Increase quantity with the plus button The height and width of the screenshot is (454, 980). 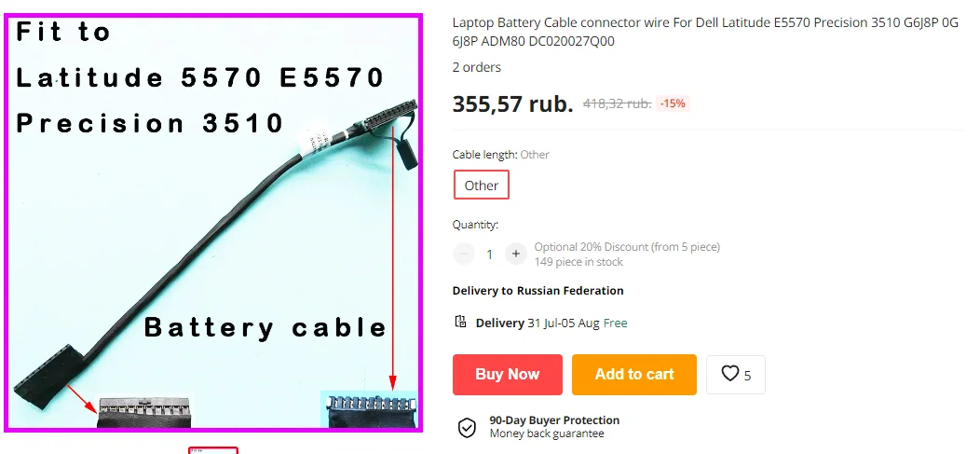tap(515, 254)
